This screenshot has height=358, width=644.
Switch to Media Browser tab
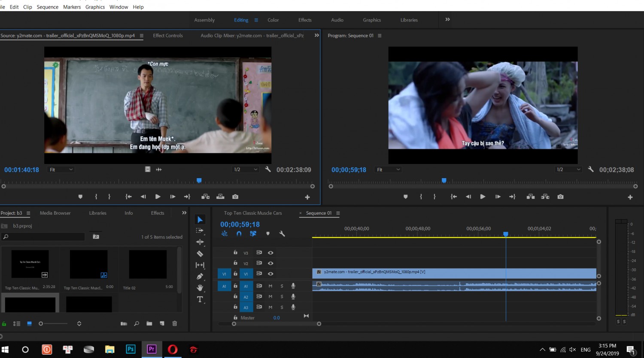tap(55, 213)
